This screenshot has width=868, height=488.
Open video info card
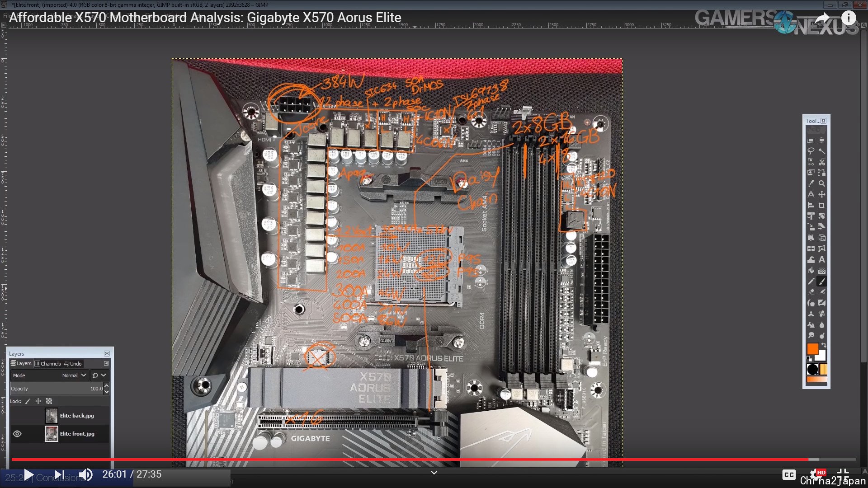[x=849, y=18]
